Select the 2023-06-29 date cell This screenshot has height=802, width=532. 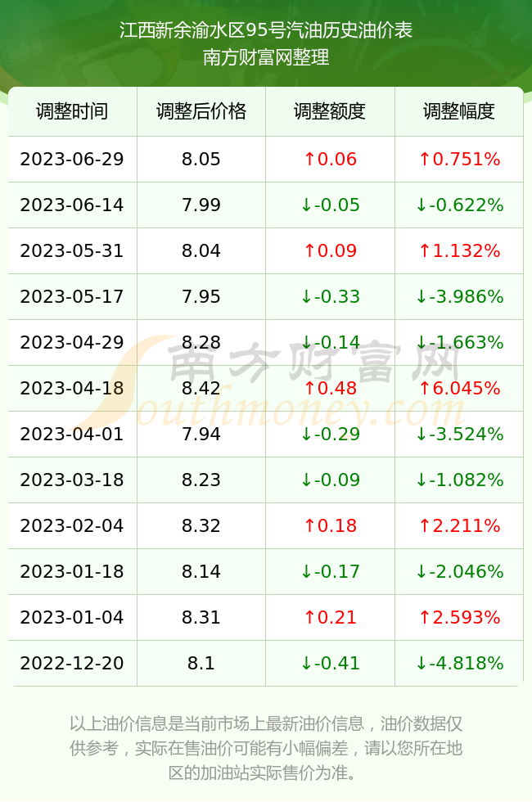[72, 159]
